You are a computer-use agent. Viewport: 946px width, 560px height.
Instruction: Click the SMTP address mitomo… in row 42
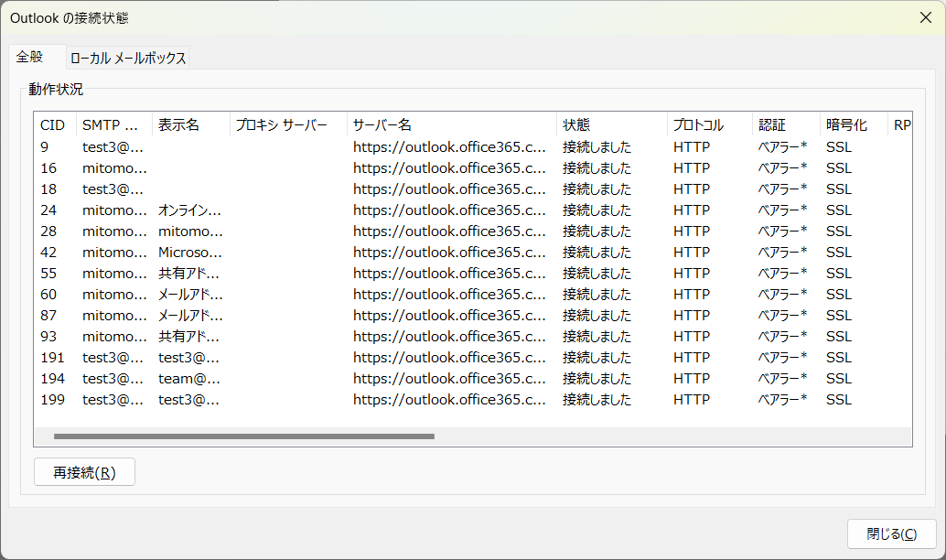[x=114, y=253]
